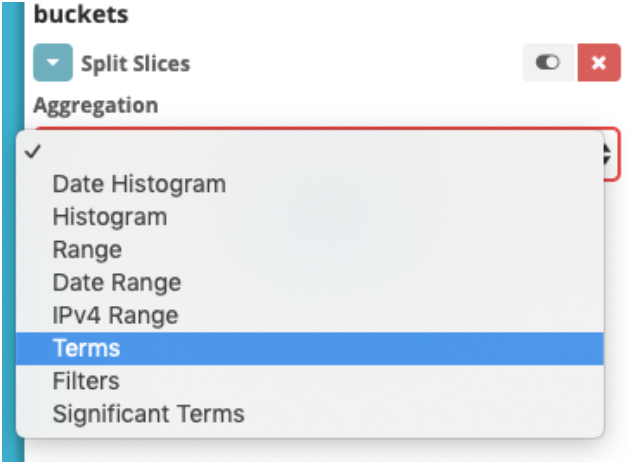Click the checkmark beside the blank option

tap(34, 152)
